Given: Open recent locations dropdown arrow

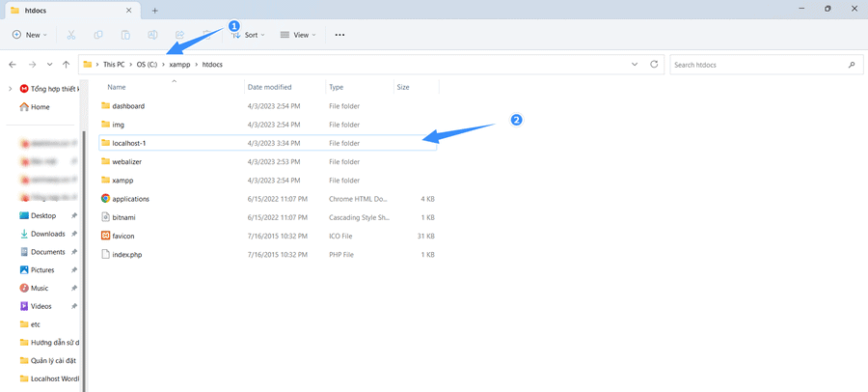Looking at the screenshot, I should (x=50, y=65).
